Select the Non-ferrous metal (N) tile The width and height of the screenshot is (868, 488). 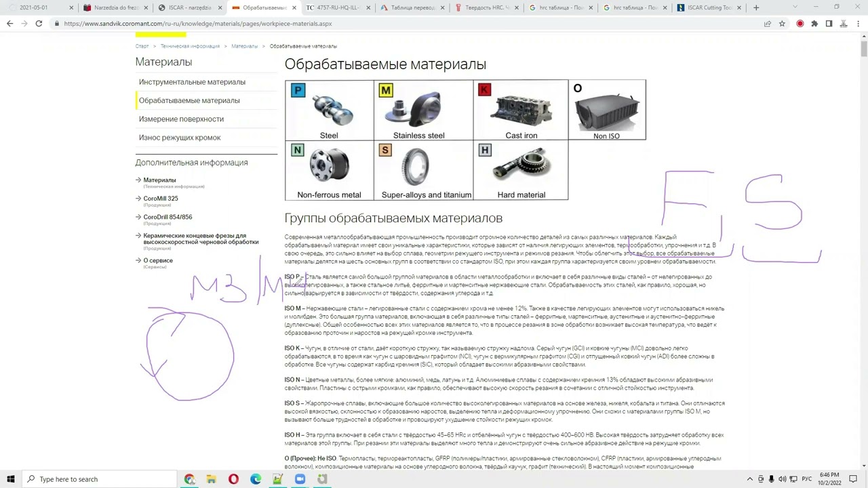[329, 170]
